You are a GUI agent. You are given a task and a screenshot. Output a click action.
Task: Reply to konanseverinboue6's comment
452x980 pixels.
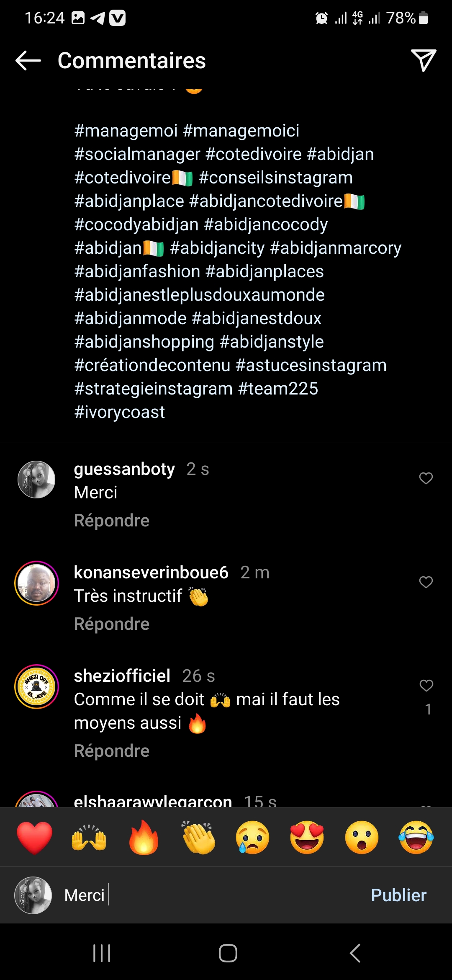pos(112,624)
